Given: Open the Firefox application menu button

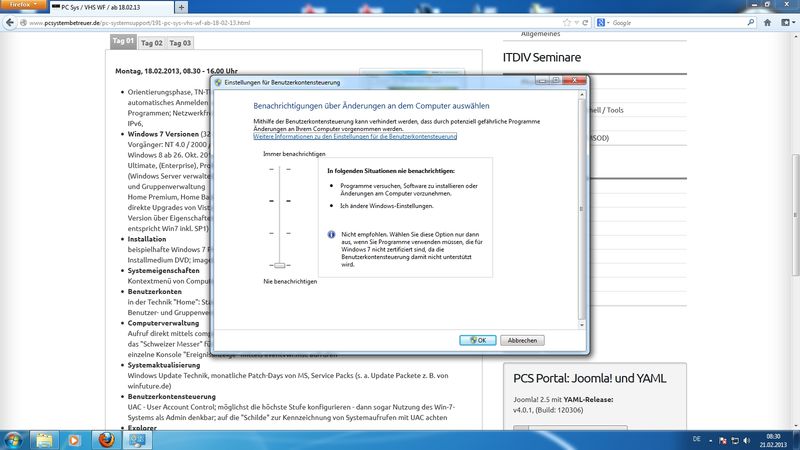Looking at the screenshot, I should [23, 5].
